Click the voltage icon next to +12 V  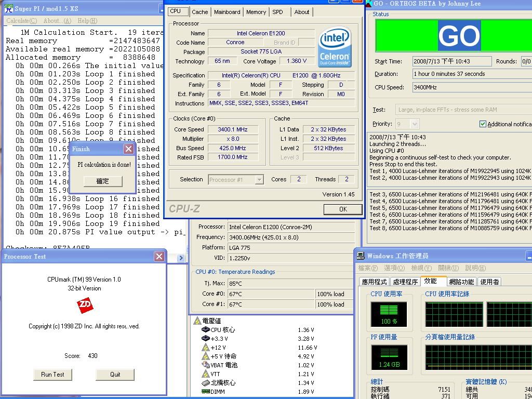(x=205, y=347)
